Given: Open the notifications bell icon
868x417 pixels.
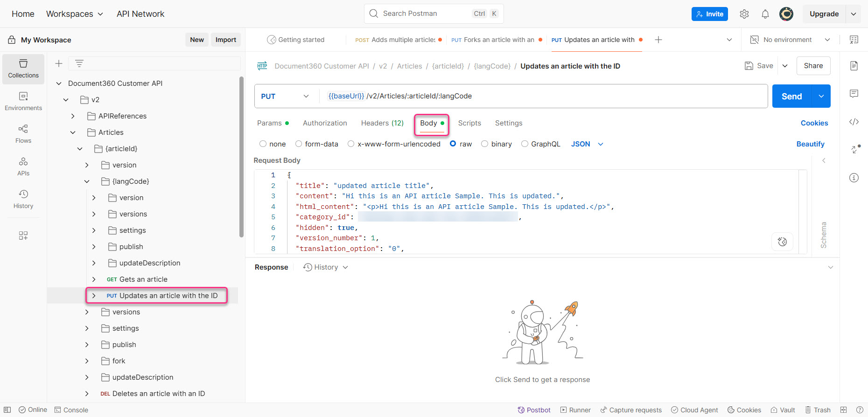Looking at the screenshot, I should click(765, 14).
